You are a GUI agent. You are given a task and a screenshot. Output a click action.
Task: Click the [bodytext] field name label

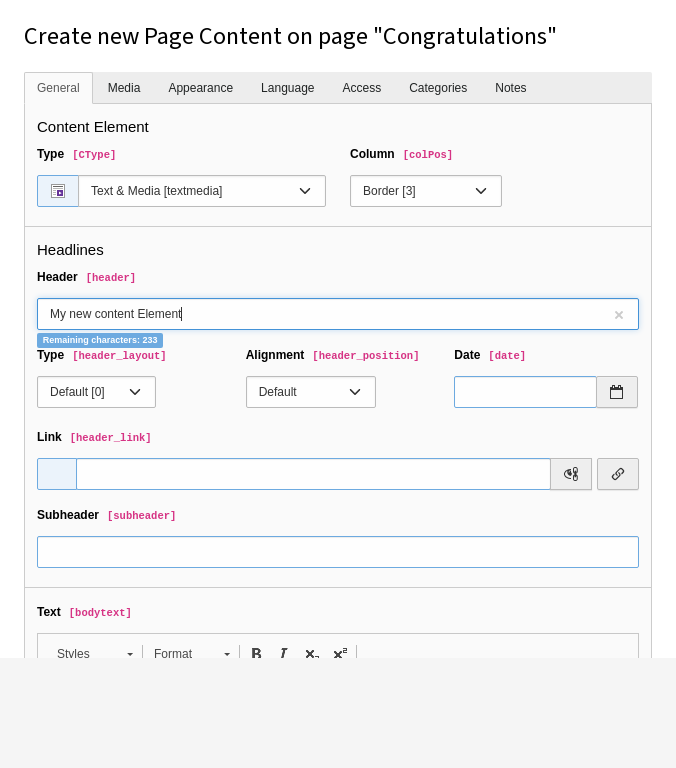[100, 613]
